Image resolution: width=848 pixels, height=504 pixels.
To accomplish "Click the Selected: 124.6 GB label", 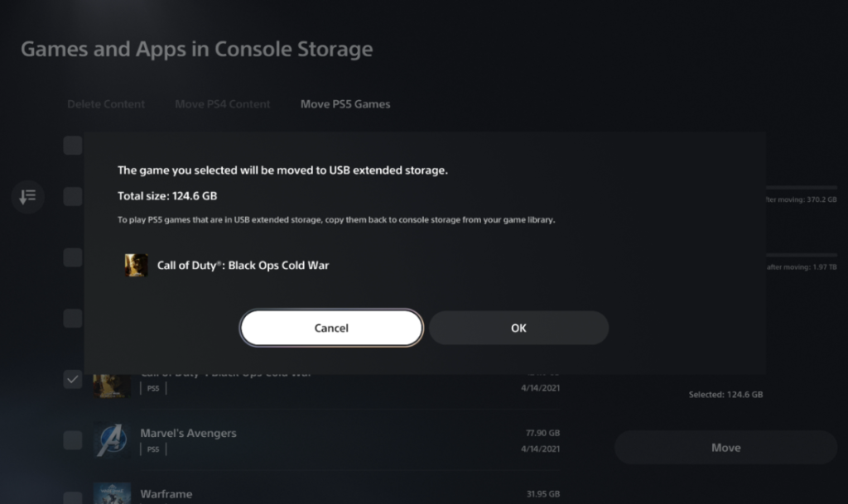I will pyautogui.click(x=725, y=394).
